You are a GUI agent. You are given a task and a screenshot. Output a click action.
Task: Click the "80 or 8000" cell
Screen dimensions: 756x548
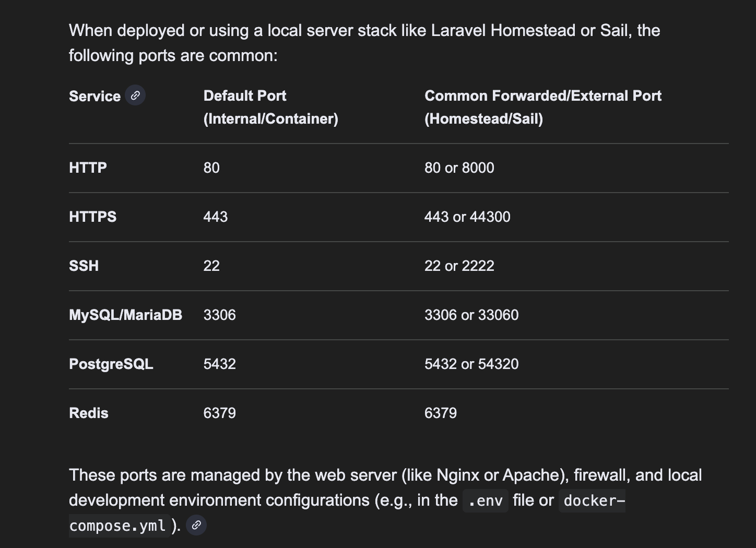(x=459, y=168)
